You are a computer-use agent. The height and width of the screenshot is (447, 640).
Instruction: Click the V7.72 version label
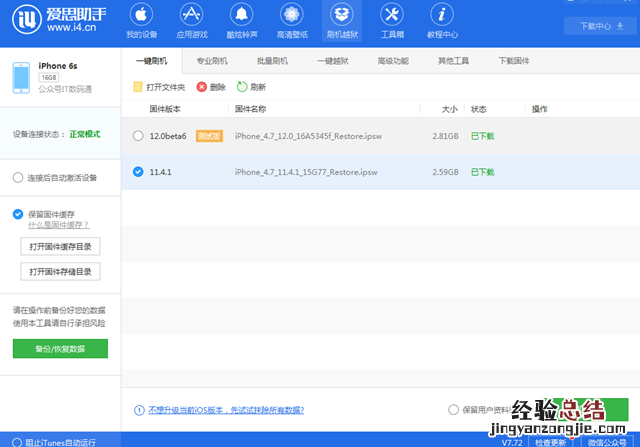coord(512,443)
